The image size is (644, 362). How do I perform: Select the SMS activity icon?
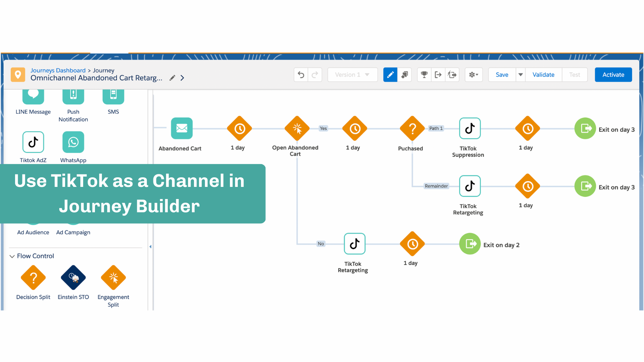click(x=113, y=96)
